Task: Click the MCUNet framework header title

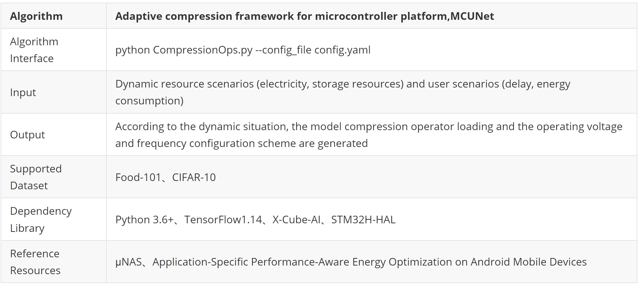Action: (x=304, y=16)
